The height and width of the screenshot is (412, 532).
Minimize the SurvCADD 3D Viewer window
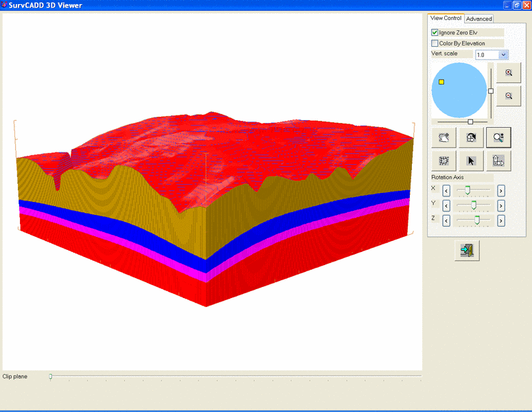[507, 5]
